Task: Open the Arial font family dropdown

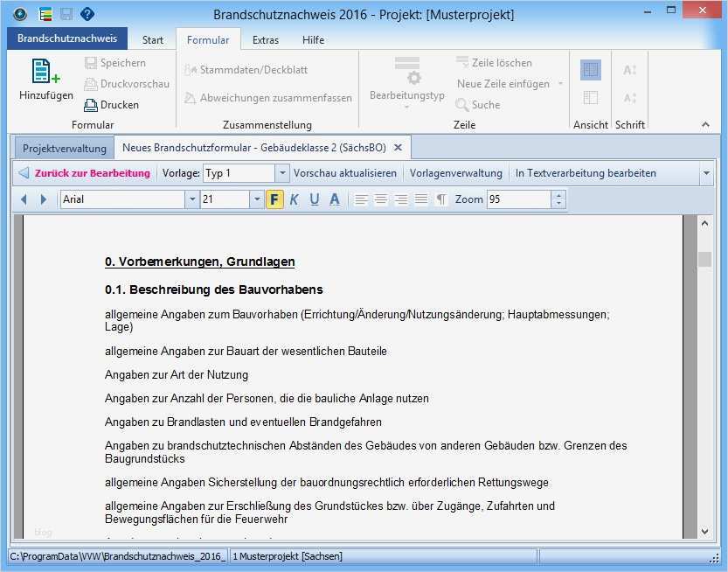Action: coord(191,199)
